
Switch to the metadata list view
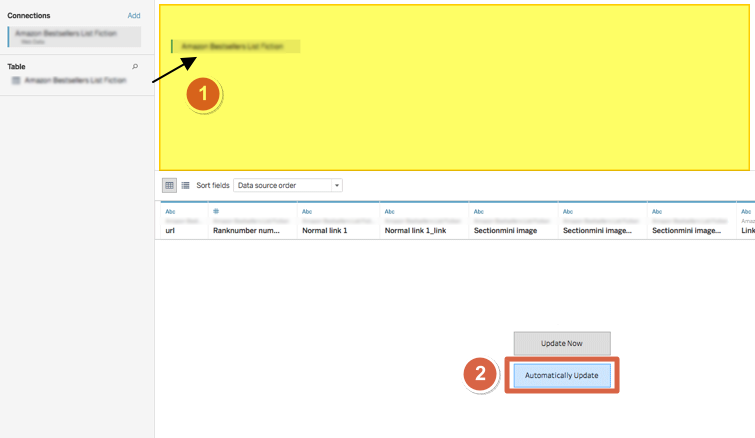pyautogui.click(x=185, y=185)
